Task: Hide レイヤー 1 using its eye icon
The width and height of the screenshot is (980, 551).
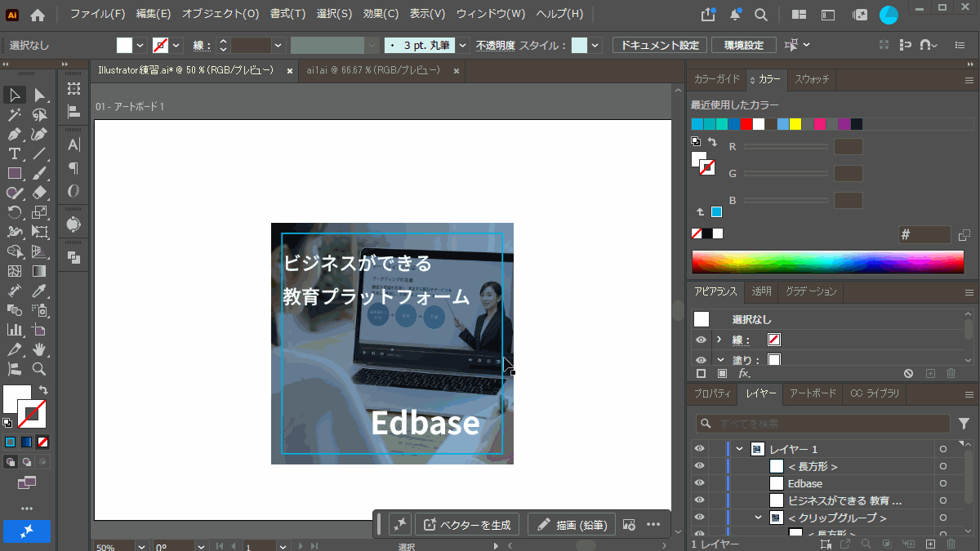Action: tap(699, 449)
